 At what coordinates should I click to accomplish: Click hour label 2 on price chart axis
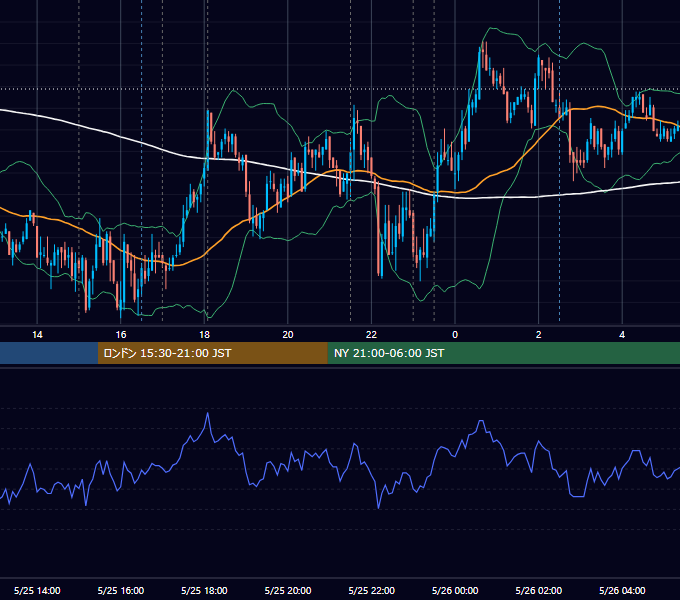(x=539, y=335)
